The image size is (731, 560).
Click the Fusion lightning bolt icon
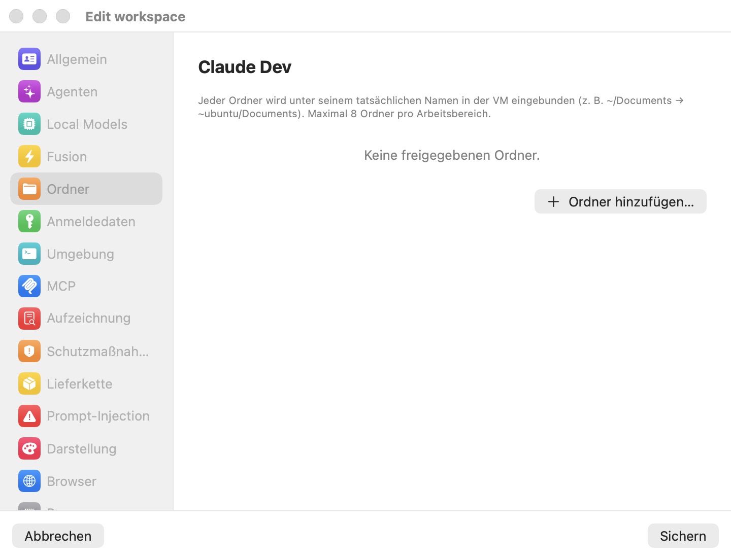[x=29, y=157]
